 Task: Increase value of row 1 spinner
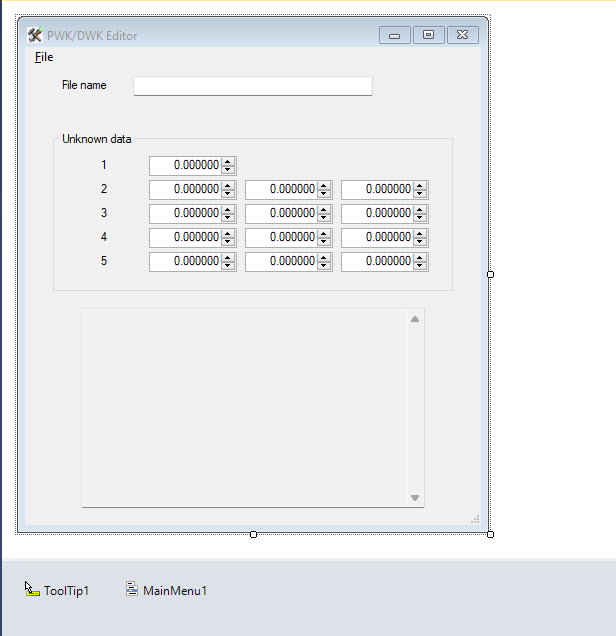click(229, 161)
